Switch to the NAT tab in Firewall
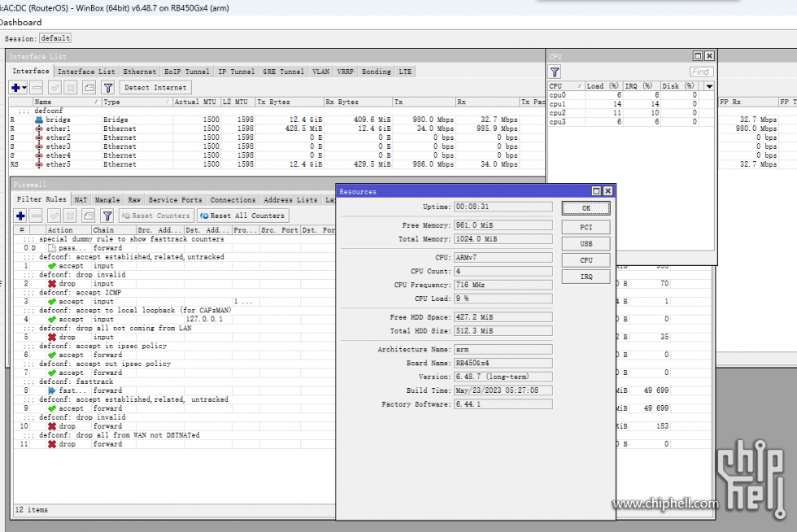Screen dimensions: 797x532 (x=81, y=200)
